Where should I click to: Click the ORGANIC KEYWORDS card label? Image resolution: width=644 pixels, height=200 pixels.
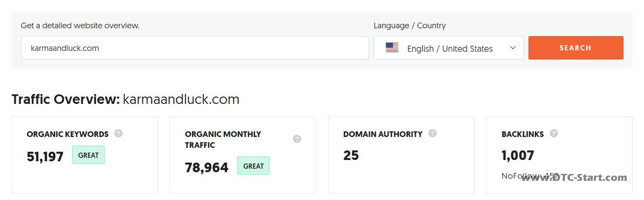[68, 134]
